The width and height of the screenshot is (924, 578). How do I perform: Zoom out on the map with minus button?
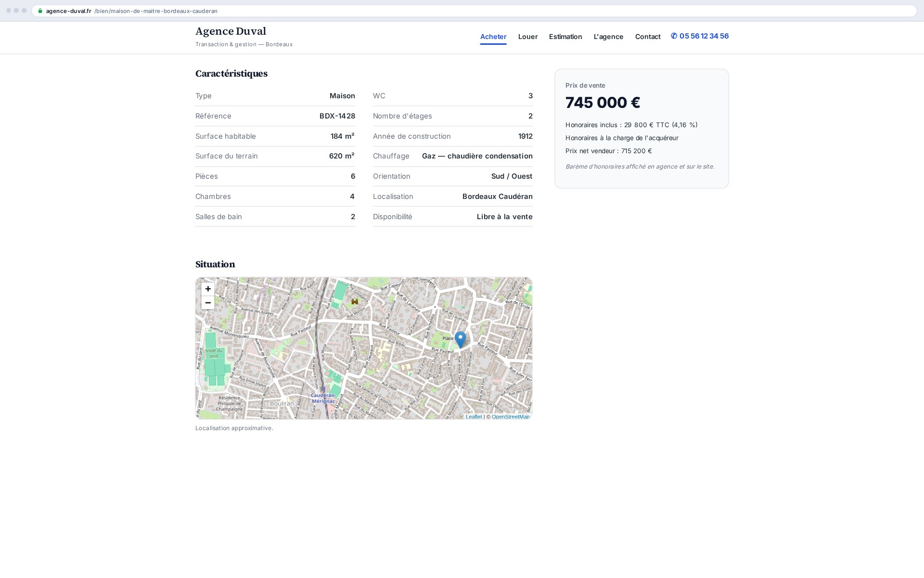coord(208,303)
